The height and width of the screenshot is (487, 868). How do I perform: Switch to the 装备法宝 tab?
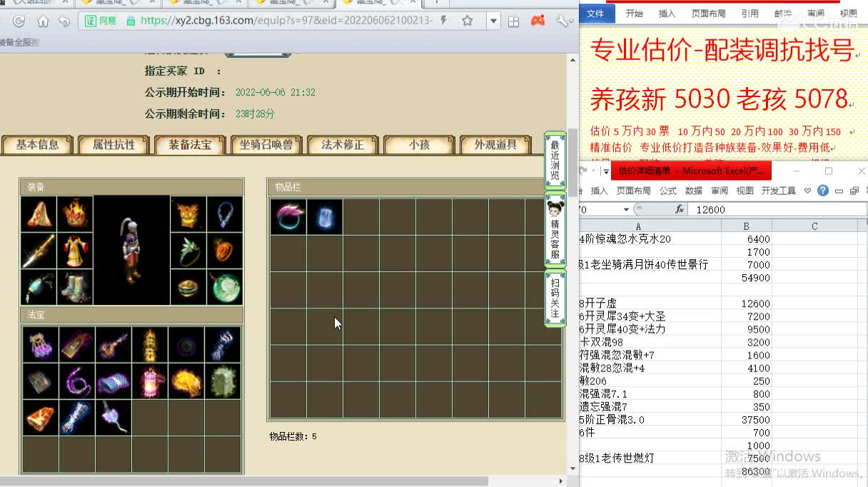[190, 144]
